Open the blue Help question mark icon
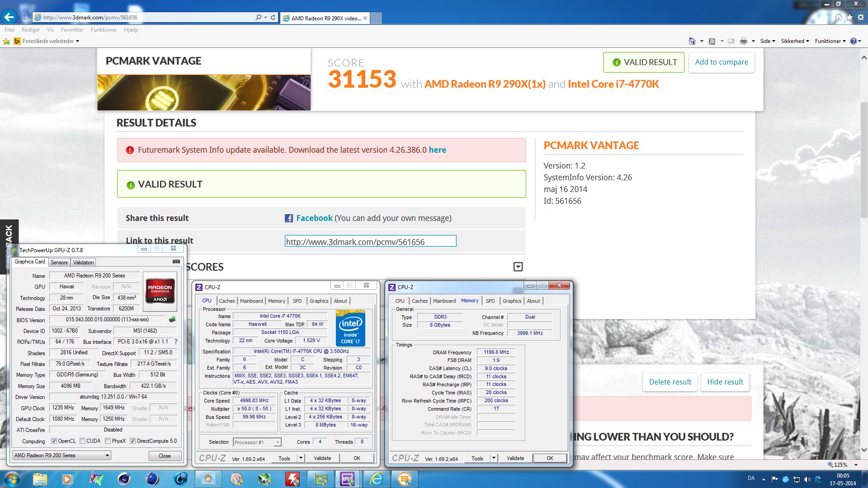The height and width of the screenshot is (488, 868). point(853,41)
